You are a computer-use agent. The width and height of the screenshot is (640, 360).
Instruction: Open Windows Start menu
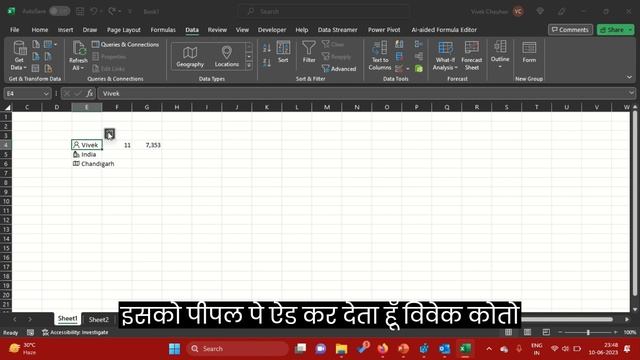[x=174, y=349]
